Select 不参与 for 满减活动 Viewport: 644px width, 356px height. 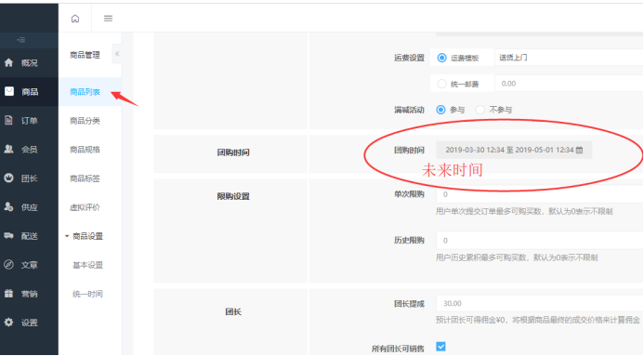point(480,110)
